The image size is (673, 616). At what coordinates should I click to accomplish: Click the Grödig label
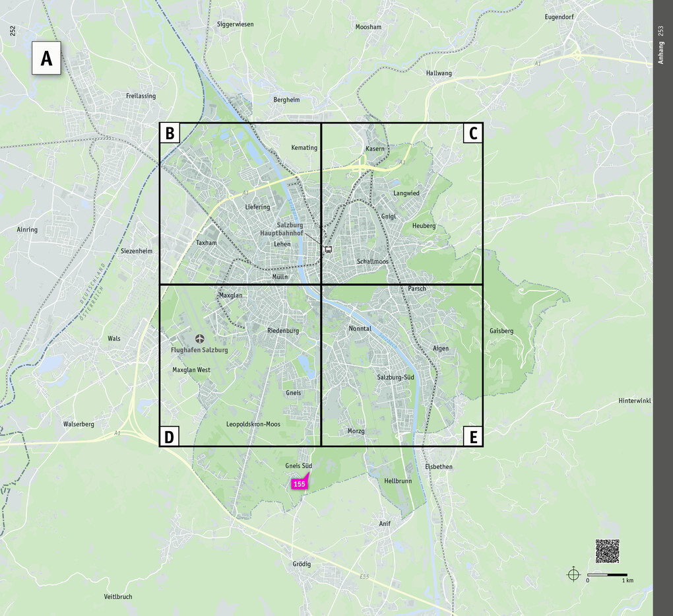pos(302,564)
